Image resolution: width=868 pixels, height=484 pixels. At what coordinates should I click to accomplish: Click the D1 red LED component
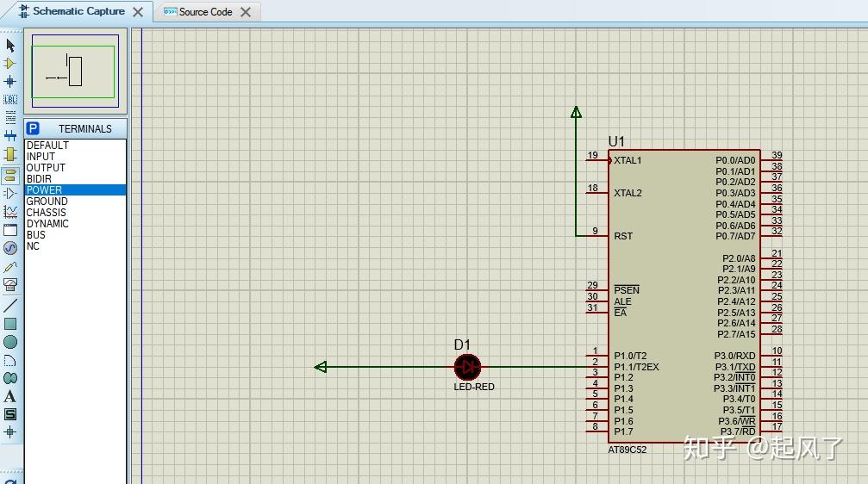pos(468,367)
